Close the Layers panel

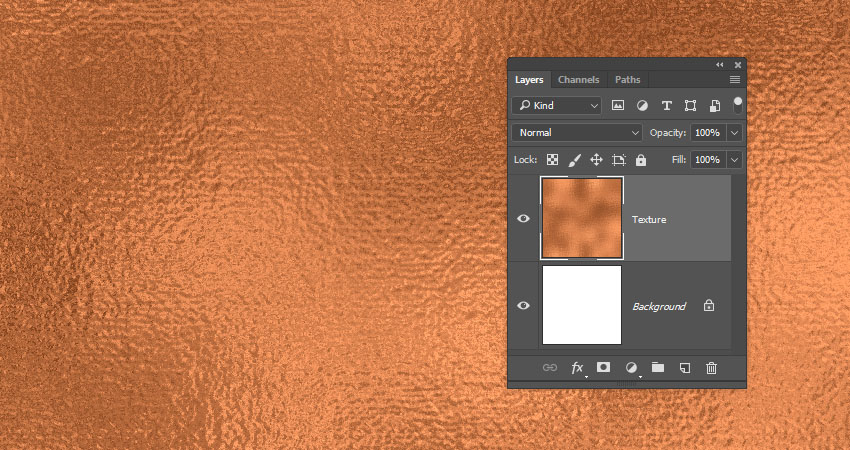click(x=738, y=65)
